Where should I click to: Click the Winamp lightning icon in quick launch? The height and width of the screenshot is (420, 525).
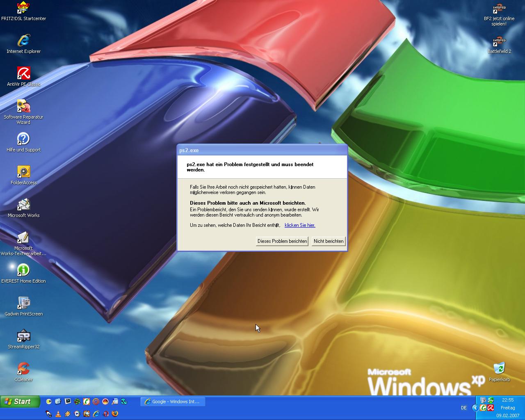coord(68,414)
